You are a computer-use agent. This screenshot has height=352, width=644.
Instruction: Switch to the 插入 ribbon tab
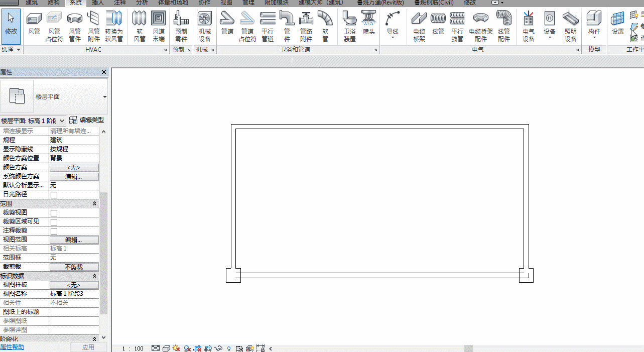98,3
